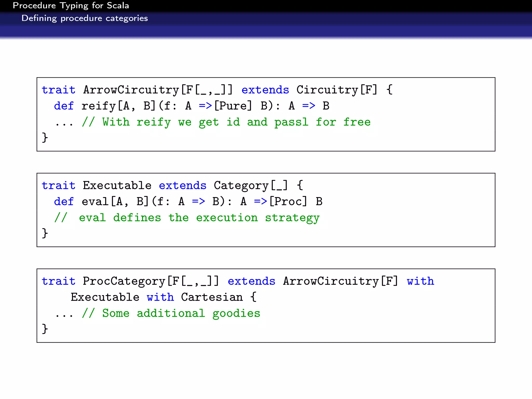Image resolution: width=532 pixels, height=399 pixels.
Task: Click the '[Proc]' annotation in eval signature
Action: tap(288, 202)
